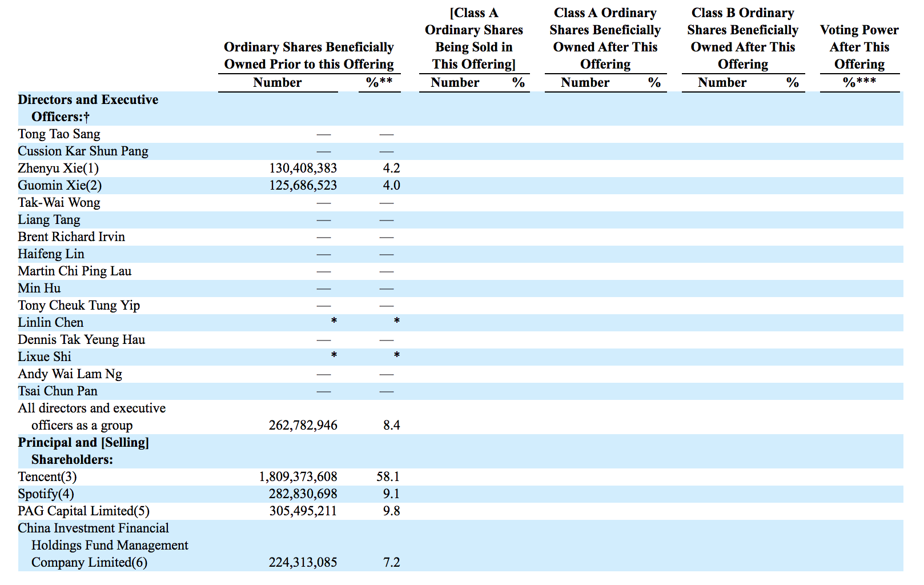Click the '8.4' percentage cell
This screenshot has height=585, width=924.
[x=392, y=426]
